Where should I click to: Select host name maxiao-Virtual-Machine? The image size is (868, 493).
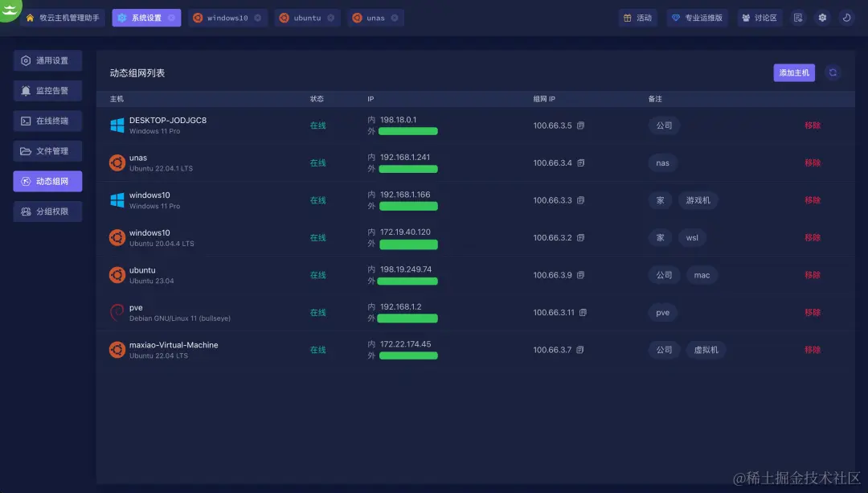[174, 344]
